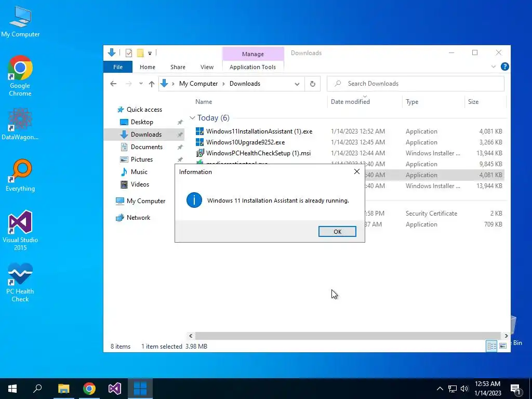This screenshot has width=532, height=399.
Task: Click the Google Chrome desktop shortcut
Action: 20,76
